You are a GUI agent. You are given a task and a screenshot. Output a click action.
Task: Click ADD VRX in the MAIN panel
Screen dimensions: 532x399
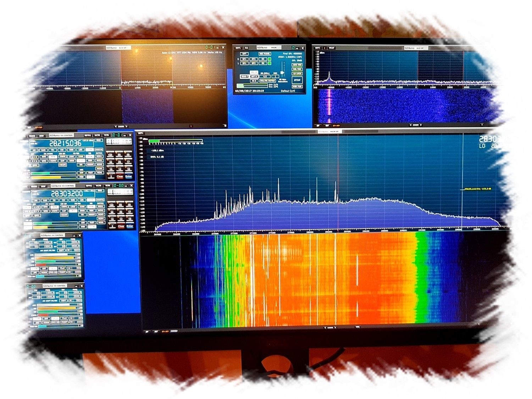pos(297,65)
